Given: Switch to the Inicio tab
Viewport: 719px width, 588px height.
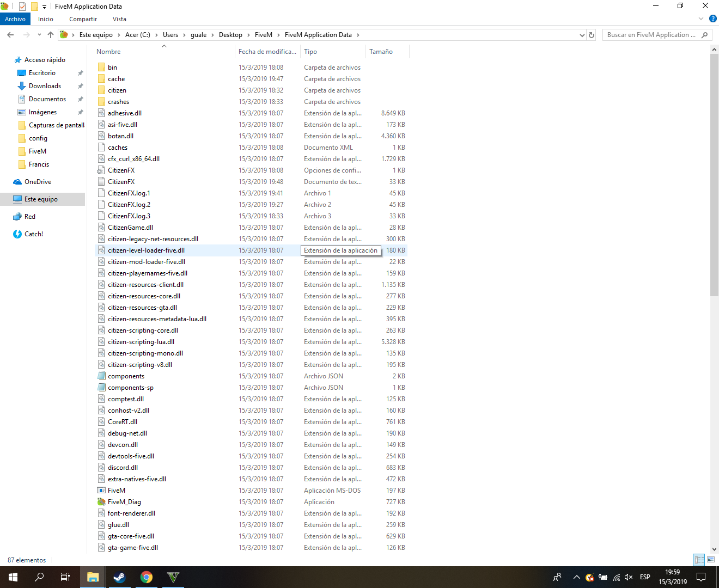Looking at the screenshot, I should (x=46, y=19).
